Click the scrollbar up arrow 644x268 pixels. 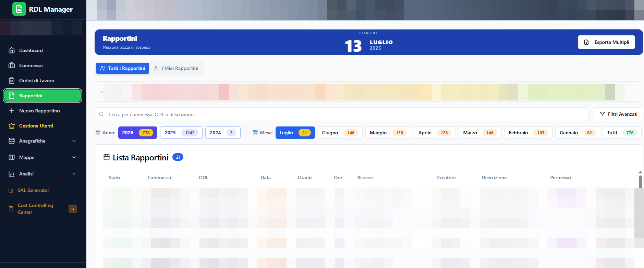(x=640, y=172)
